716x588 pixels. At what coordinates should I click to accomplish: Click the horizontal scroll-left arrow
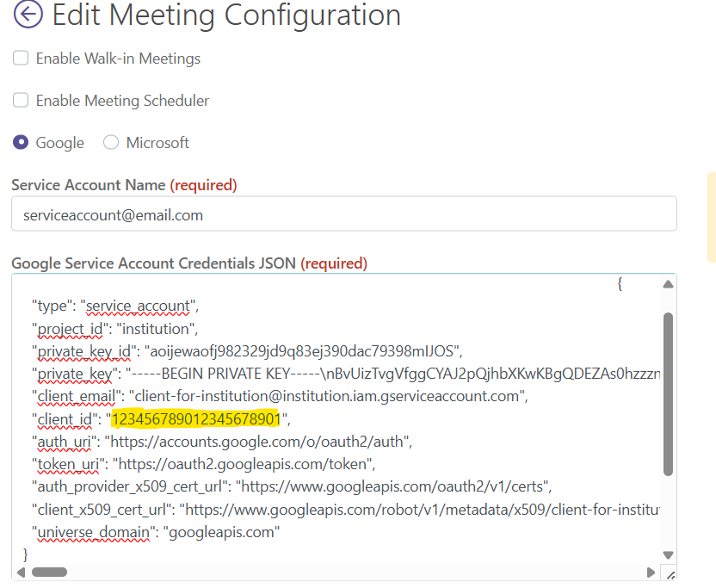point(21,572)
